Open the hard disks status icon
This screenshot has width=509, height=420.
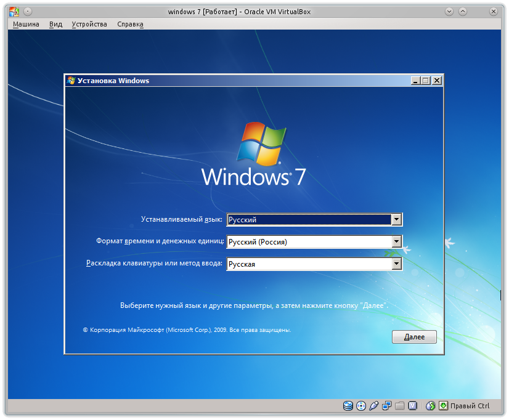347,406
